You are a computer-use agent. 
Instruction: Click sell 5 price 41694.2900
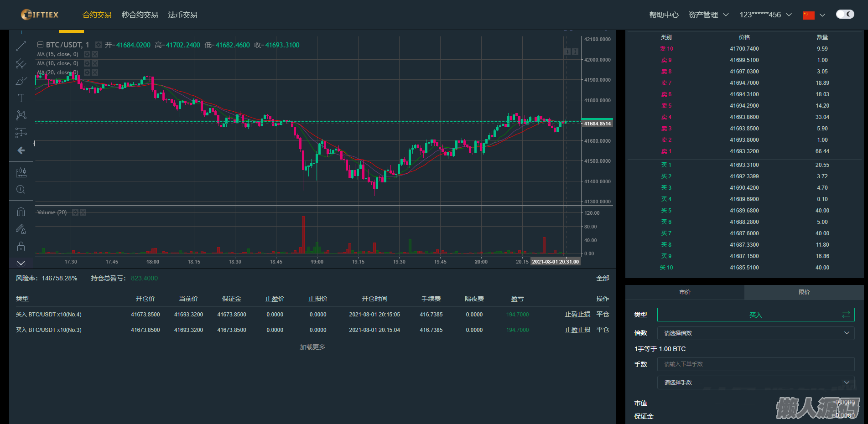744,106
